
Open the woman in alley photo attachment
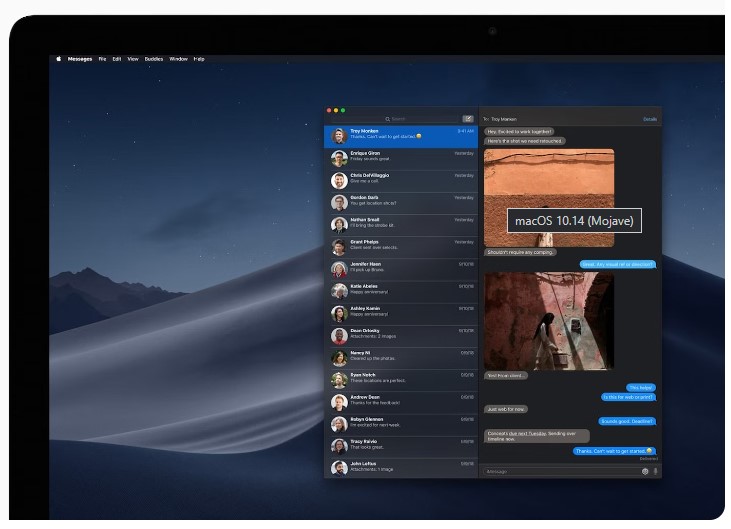[549, 321]
